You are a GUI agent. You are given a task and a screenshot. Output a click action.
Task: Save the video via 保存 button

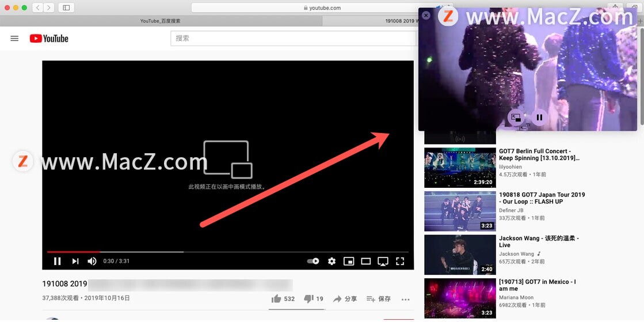pyautogui.click(x=378, y=299)
